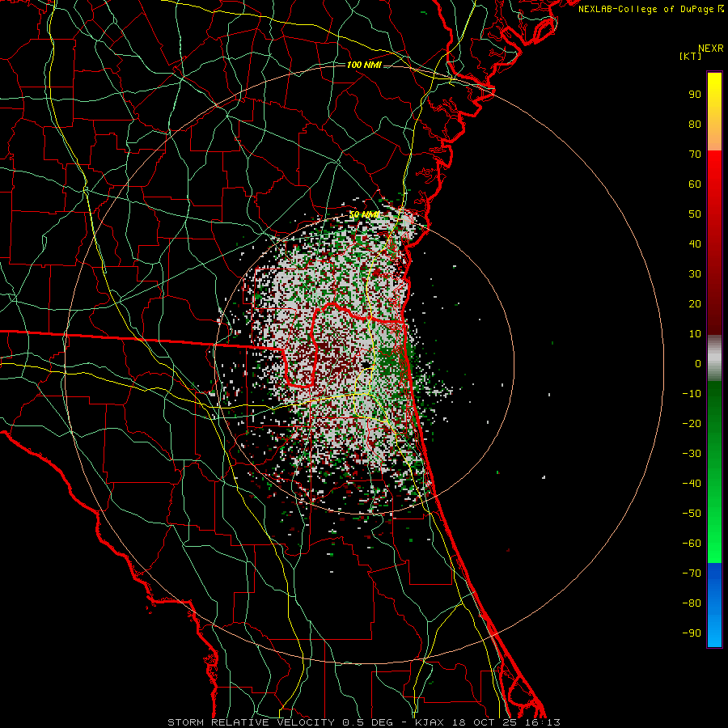Select the positive 40 knot scale label
Screen dimensions: 728x728
(695, 244)
